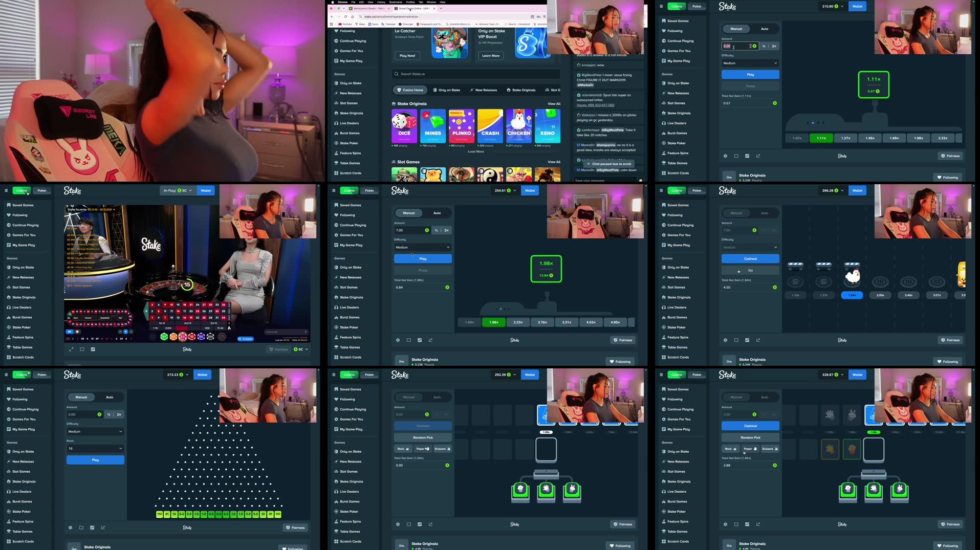The height and width of the screenshot is (550, 980).
Task: Open the popout icon in 266.28 frame
Action: pyautogui.click(x=758, y=340)
